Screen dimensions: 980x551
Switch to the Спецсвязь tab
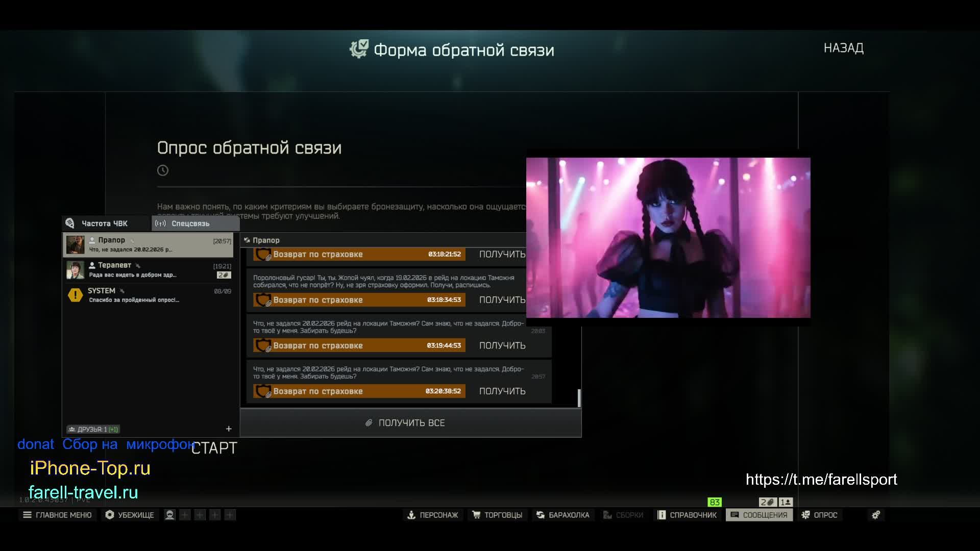pyautogui.click(x=190, y=223)
